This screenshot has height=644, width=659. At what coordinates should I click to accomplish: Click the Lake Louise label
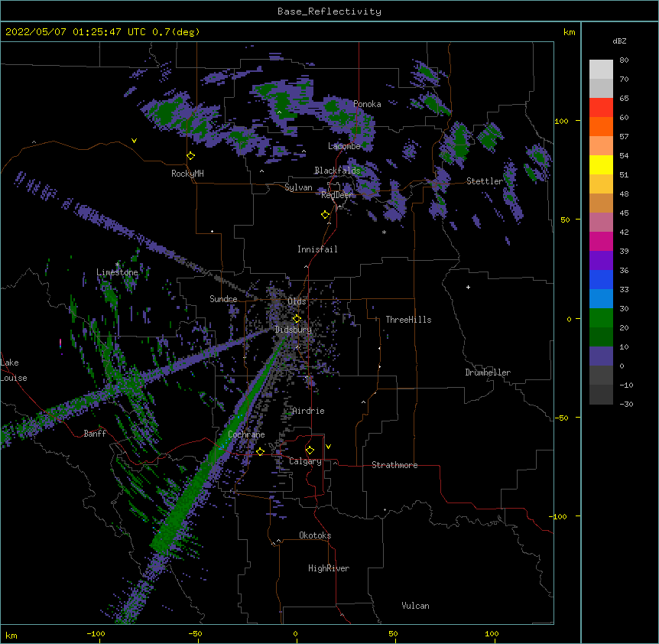(14, 370)
